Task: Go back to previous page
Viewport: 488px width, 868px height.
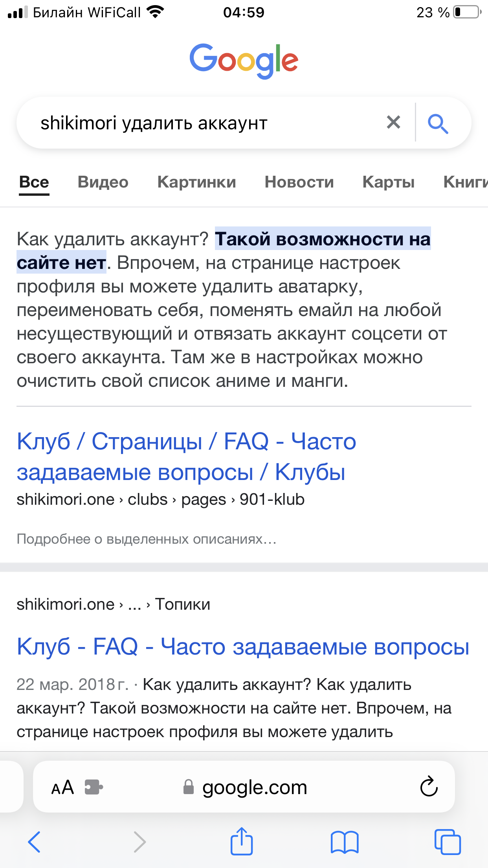Action: coord(34,842)
